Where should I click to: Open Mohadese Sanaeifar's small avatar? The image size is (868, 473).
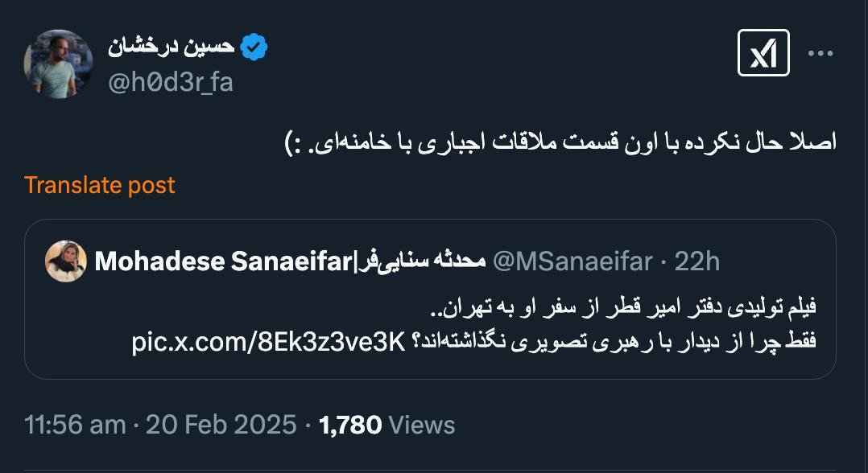tap(66, 261)
